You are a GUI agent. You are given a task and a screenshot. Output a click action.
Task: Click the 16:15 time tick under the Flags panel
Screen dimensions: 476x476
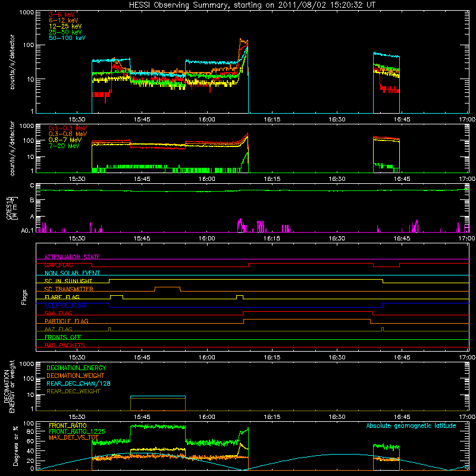[272, 358]
